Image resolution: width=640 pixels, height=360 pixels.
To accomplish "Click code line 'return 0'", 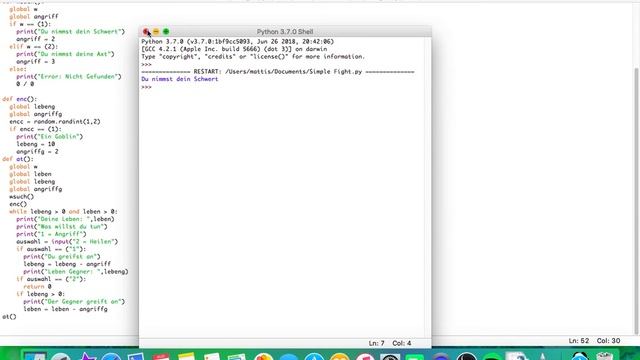I will [x=37, y=287].
